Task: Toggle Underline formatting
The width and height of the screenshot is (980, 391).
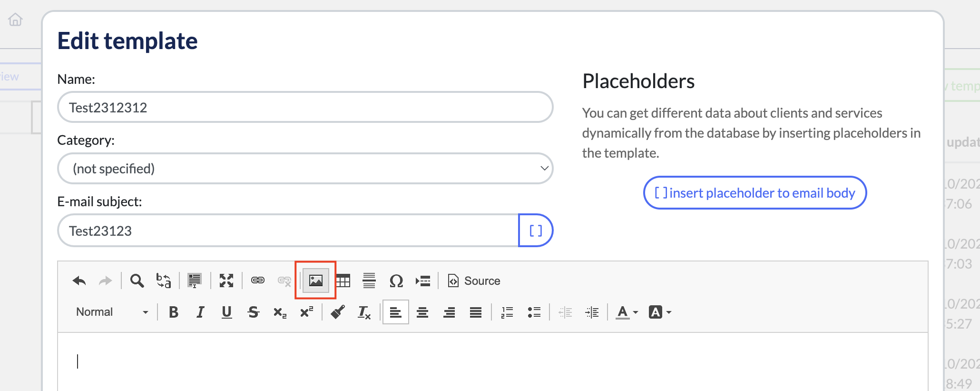Action: coord(227,312)
